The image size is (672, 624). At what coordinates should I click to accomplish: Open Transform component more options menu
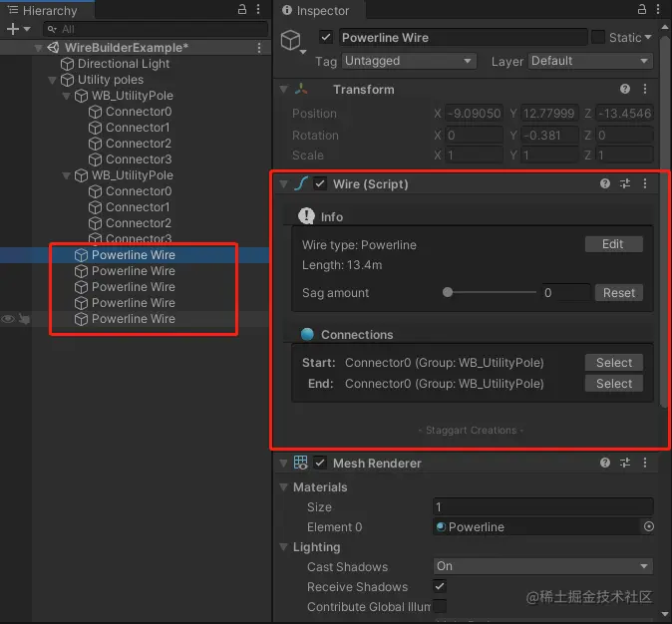tap(645, 89)
